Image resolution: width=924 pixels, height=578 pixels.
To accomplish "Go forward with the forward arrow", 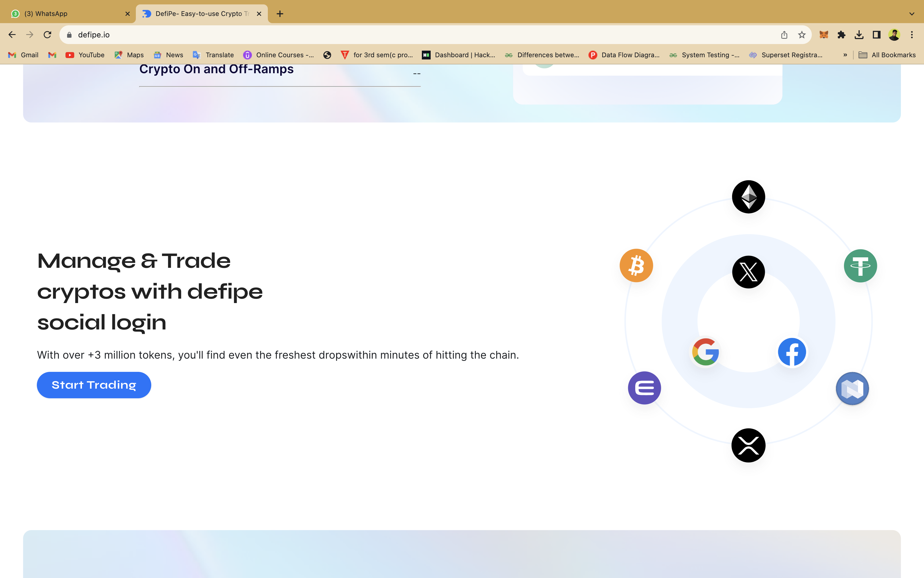I will (30, 35).
